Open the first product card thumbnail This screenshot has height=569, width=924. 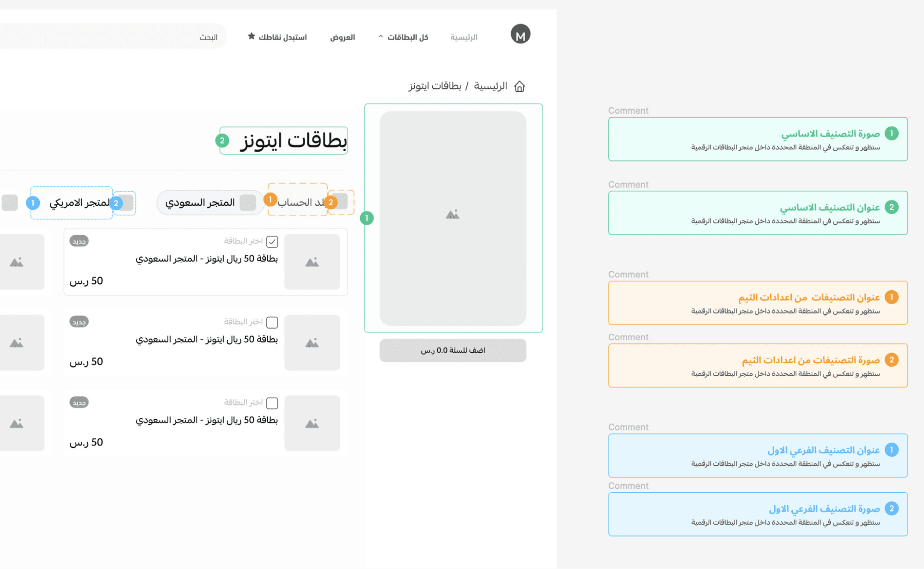click(x=312, y=262)
